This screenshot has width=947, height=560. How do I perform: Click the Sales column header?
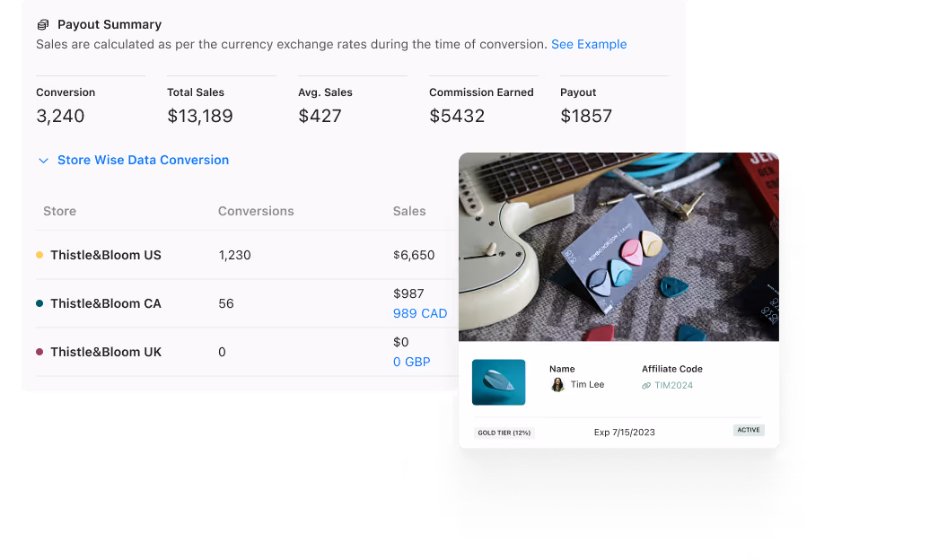409,211
